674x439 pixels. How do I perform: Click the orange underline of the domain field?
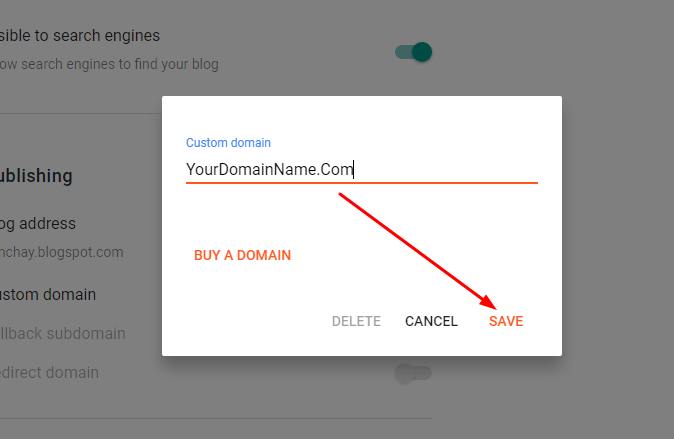pos(361,183)
